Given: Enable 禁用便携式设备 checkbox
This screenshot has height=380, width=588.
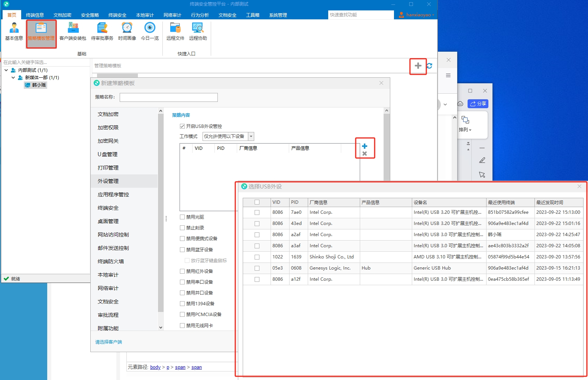Looking at the screenshot, I should tap(182, 239).
